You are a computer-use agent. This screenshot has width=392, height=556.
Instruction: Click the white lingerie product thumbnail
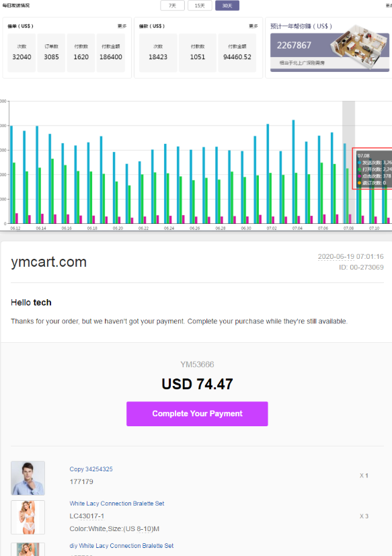tap(28, 518)
